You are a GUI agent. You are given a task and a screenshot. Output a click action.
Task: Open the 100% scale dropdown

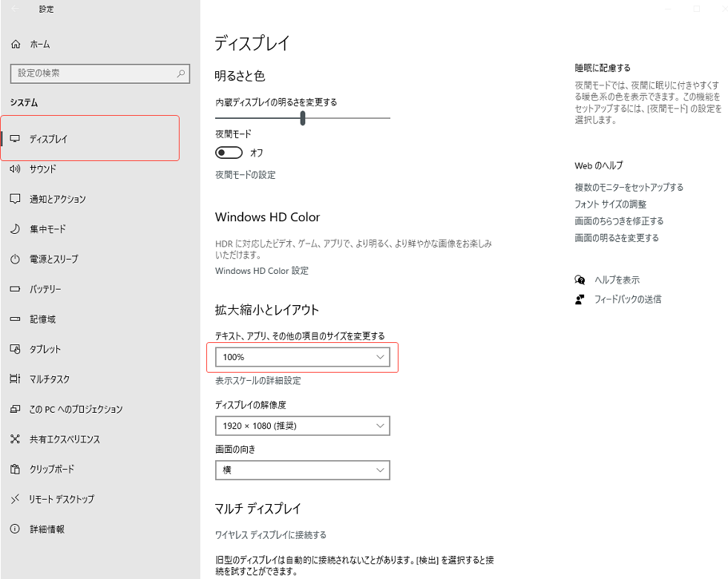(x=302, y=357)
